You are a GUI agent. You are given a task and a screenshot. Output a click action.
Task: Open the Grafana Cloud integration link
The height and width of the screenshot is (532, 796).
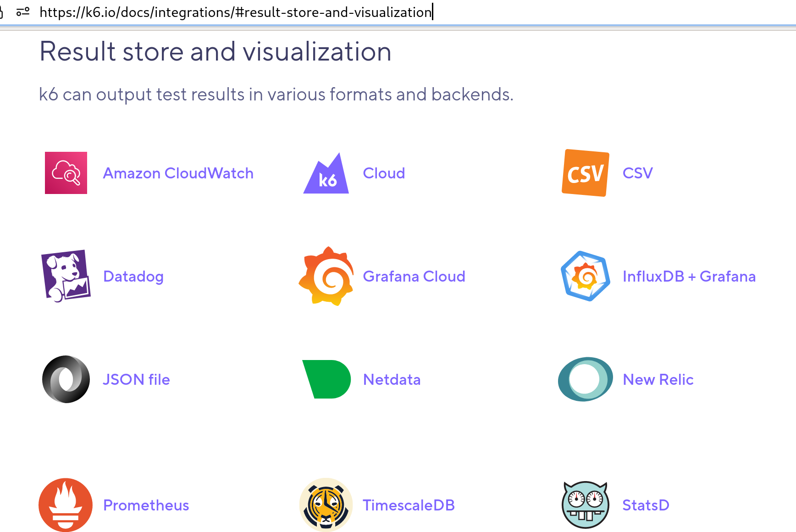coord(414,276)
